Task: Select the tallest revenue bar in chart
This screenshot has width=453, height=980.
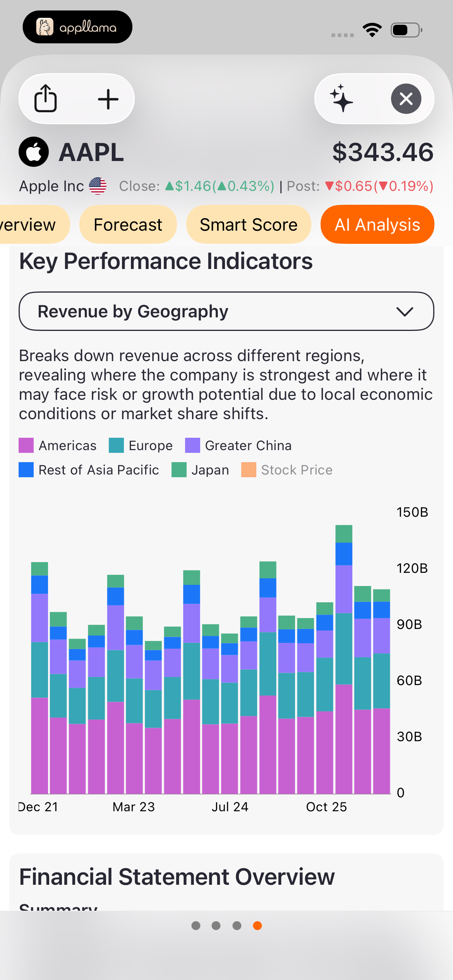Action: pyautogui.click(x=344, y=659)
